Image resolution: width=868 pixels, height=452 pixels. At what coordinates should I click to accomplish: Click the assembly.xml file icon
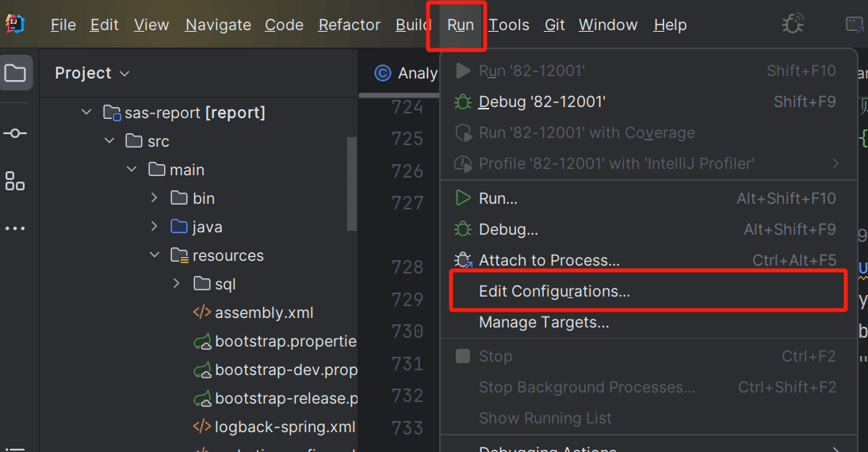point(202,312)
